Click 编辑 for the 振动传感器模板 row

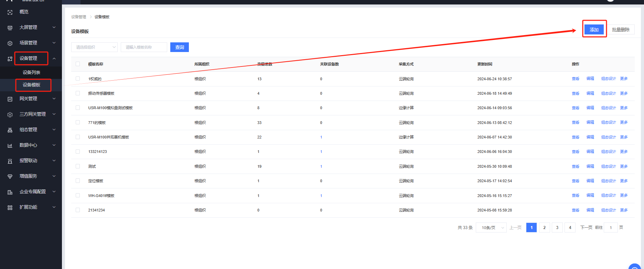pos(590,93)
